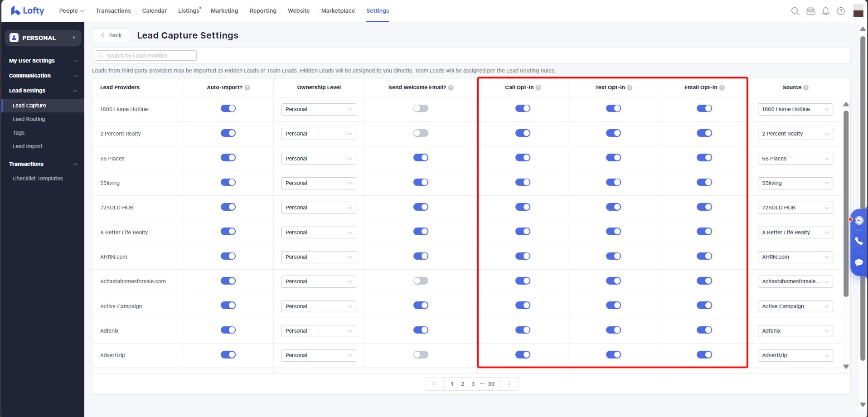The width and height of the screenshot is (868, 417).
Task: Open the floating chat bubble icon
Action: pyautogui.click(x=859, y=262)
